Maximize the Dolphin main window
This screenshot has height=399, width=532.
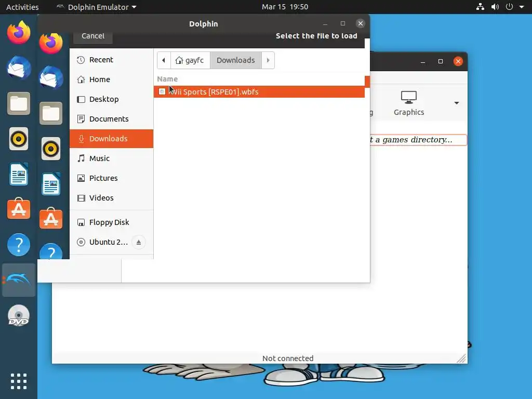(x=441, y=61)
